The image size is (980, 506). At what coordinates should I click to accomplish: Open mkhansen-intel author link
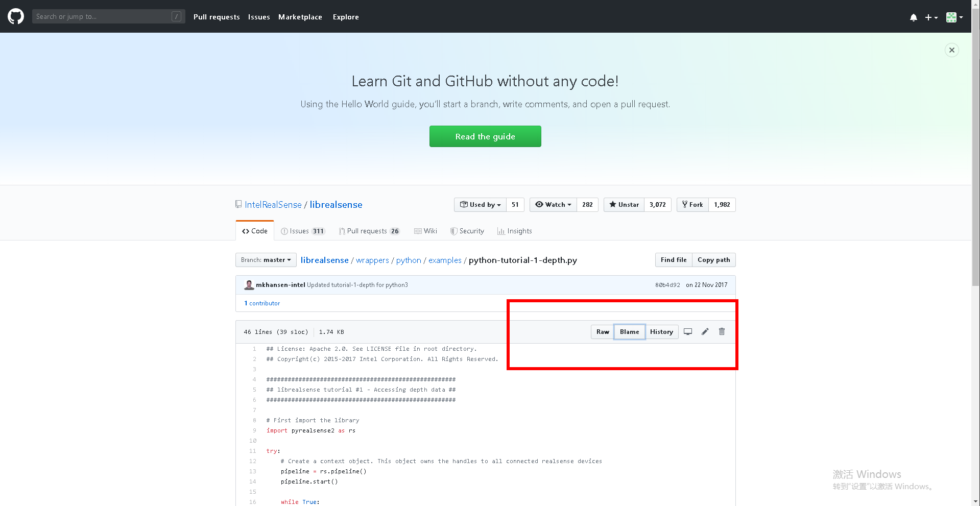point(280,285)
